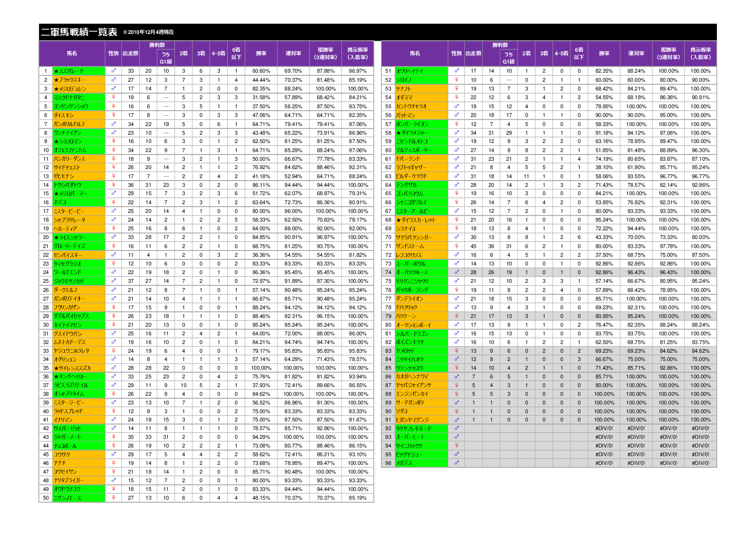Select the male icon in row 7 ガンボリルドルフ
756x534 pixels.
click(x=113, y=124)
